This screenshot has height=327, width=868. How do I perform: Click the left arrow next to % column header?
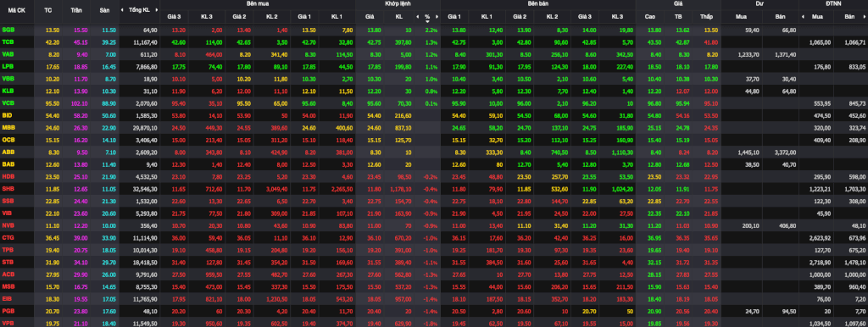[418, 17]
